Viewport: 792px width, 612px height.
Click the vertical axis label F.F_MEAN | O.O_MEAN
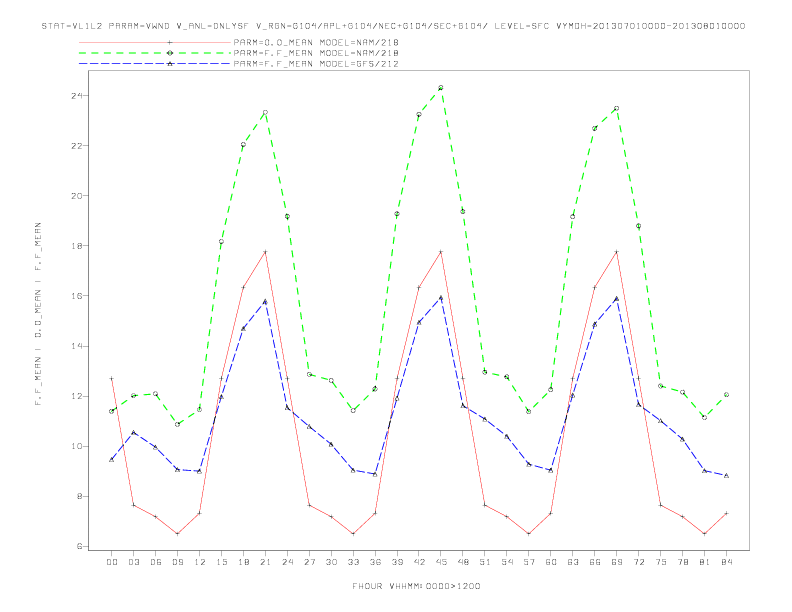(x=38, y=314)
